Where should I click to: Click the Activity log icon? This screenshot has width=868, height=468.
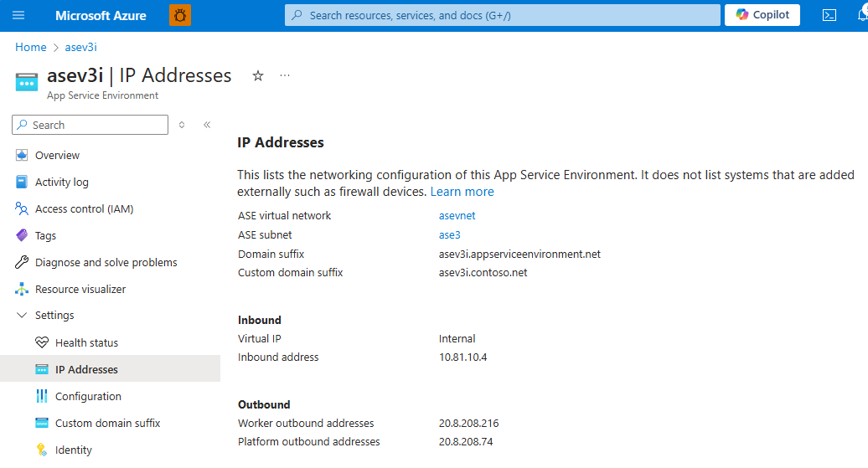coord(22,182)
